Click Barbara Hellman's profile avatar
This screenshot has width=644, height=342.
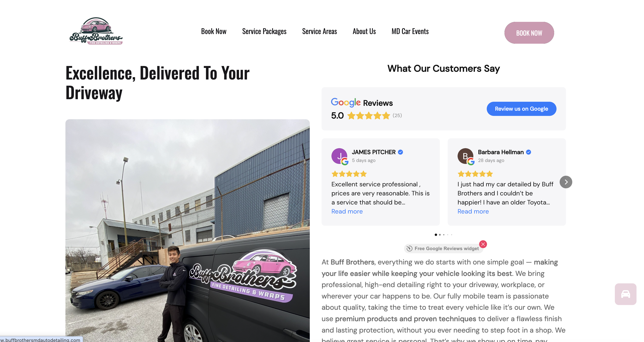(465, 156)
